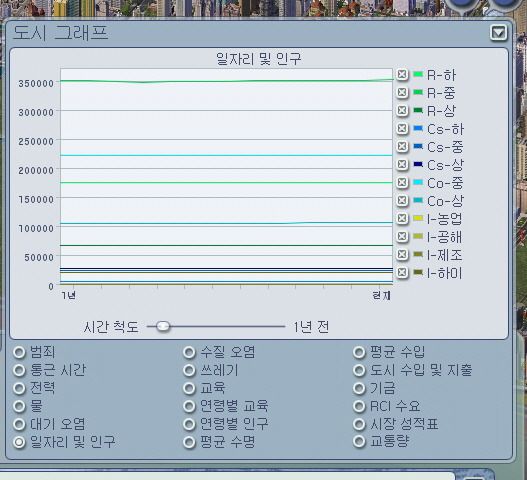
Task: Toggle the Cs-중 series checkbox
Action: 402,146
